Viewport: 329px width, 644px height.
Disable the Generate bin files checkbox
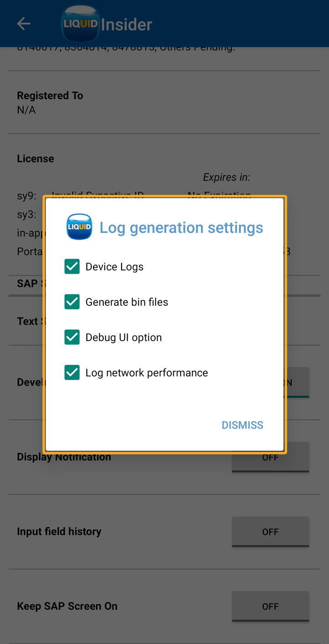click(x=72, y=302)
